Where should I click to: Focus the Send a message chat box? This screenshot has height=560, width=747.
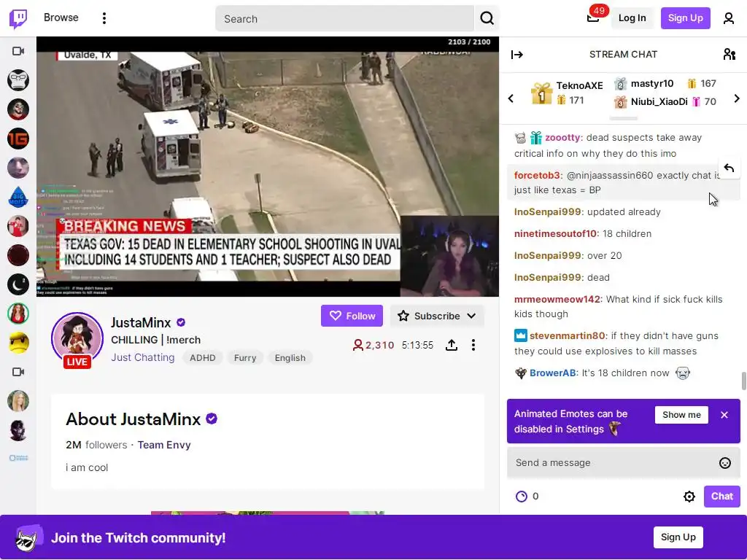pyautogui.click(x=623, y=462)
